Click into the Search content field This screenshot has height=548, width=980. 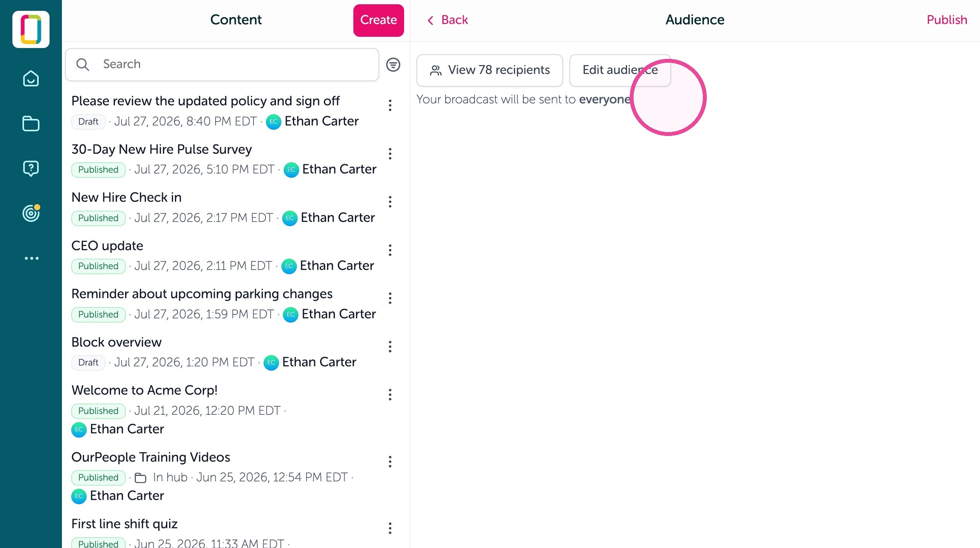click(222, 65)
